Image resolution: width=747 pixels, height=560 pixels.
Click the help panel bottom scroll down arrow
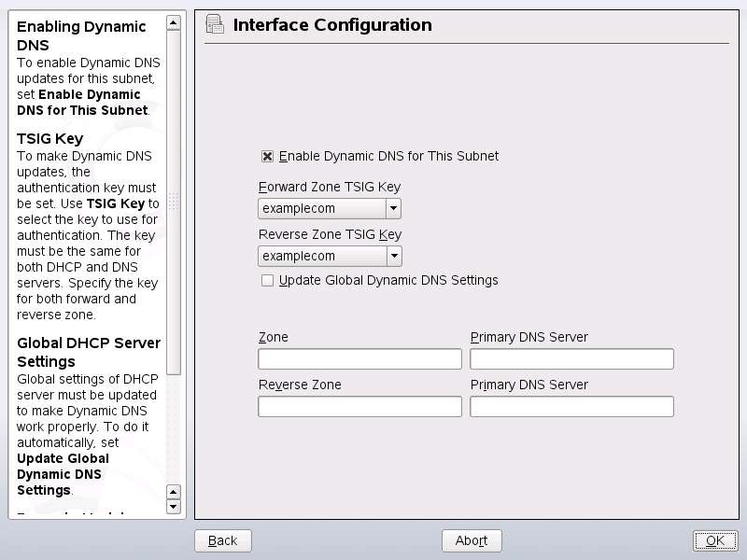(174, 507)
